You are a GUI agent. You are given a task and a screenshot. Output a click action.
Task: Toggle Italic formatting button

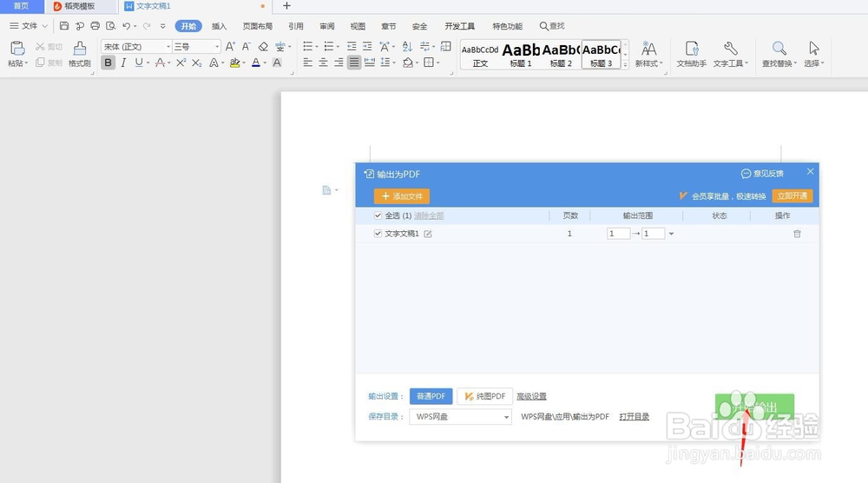click(x=123, y=63)
